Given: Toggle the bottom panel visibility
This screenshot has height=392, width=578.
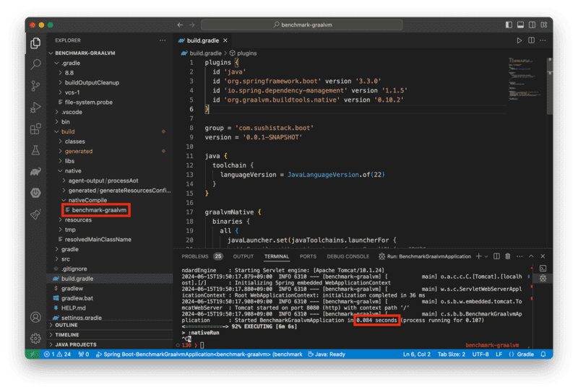Looking at the screenshot, I should (x=520, y=25).
